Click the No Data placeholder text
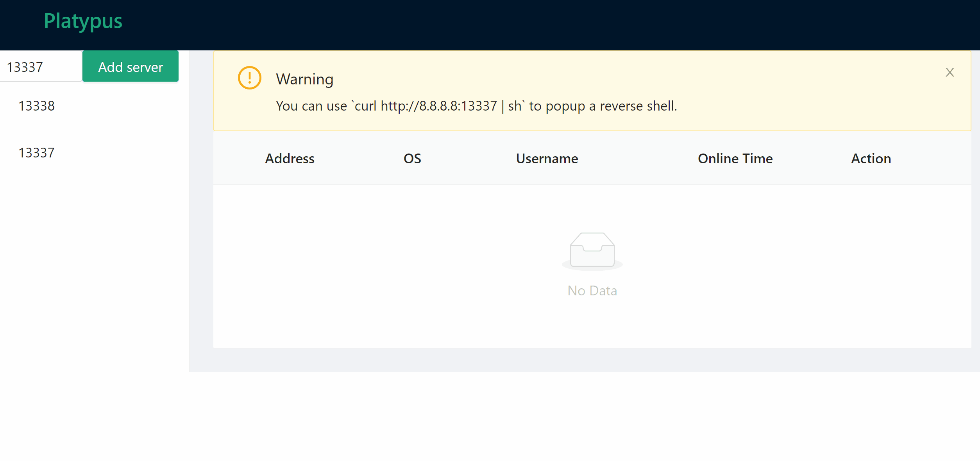Screen dimensions: 980x461 [x=592, y=291]
